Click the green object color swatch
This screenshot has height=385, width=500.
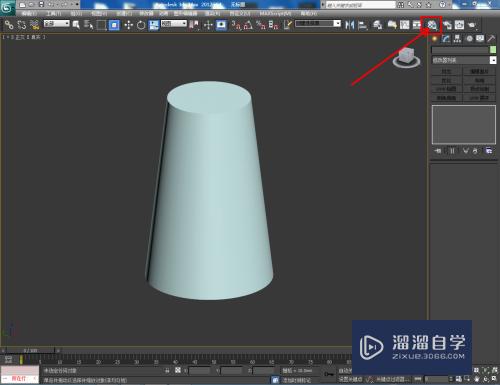click(493, 50)
